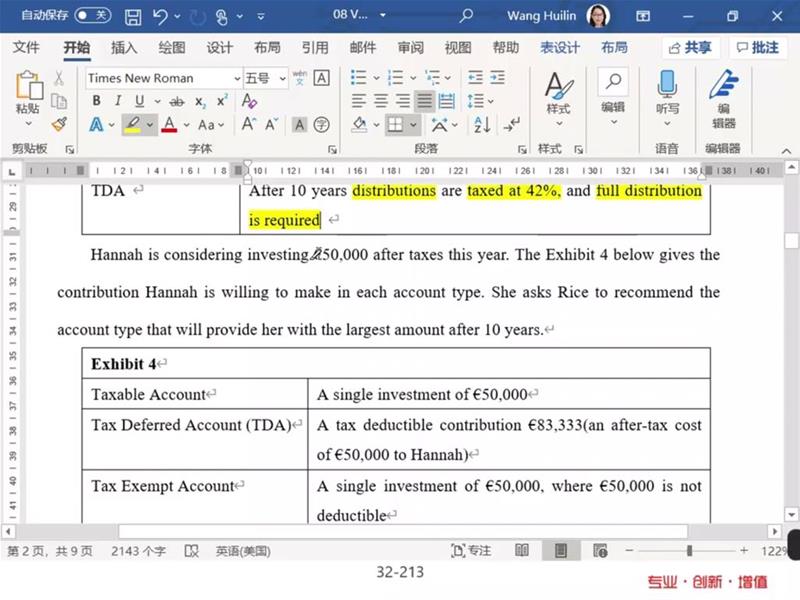Image resolution: width=800 pixels, height=600 pixels.
Task: Switch to the 审阅 tab
Action: [410, 48]
